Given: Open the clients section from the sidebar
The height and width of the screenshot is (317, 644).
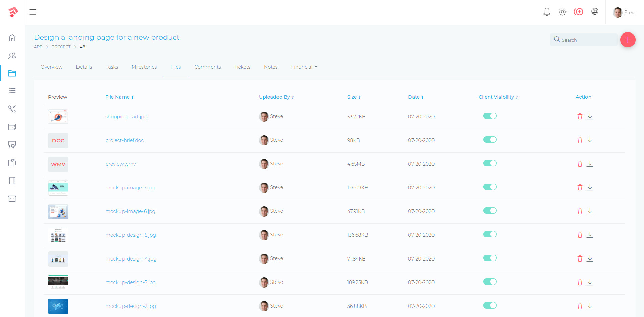Looking at the screenshot, I should (12, 55).
